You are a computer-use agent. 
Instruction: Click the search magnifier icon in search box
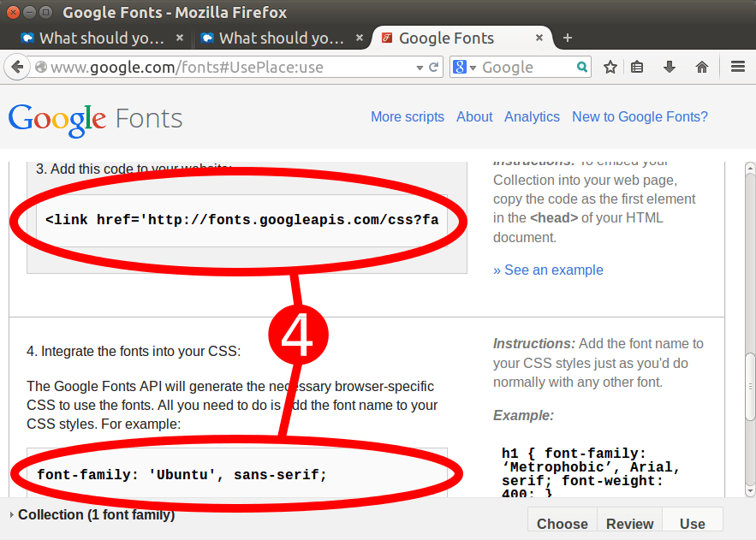coord(582,67)
